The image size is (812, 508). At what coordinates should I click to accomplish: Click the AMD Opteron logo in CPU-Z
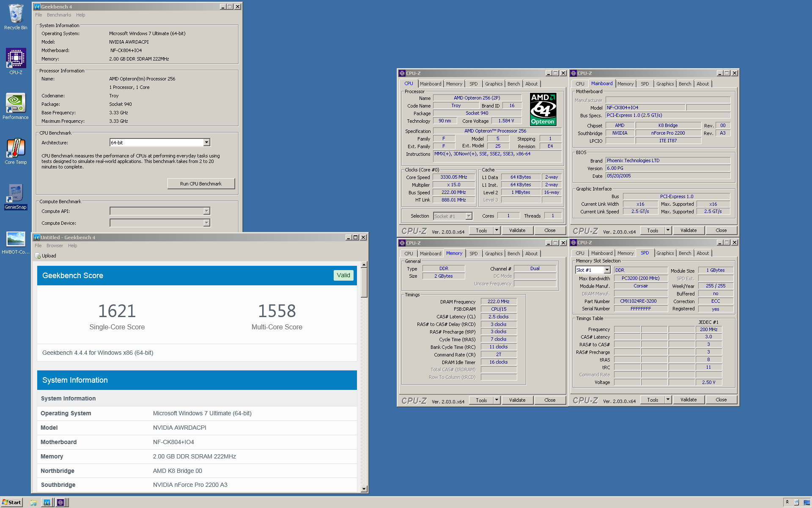(x=543, y=109)
